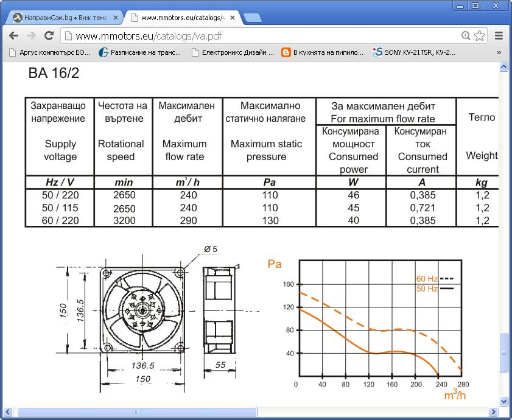Open a new tab with the new-tab button
Image resolution: width=512 pixels, height=420 pixels.
point(252,18)
